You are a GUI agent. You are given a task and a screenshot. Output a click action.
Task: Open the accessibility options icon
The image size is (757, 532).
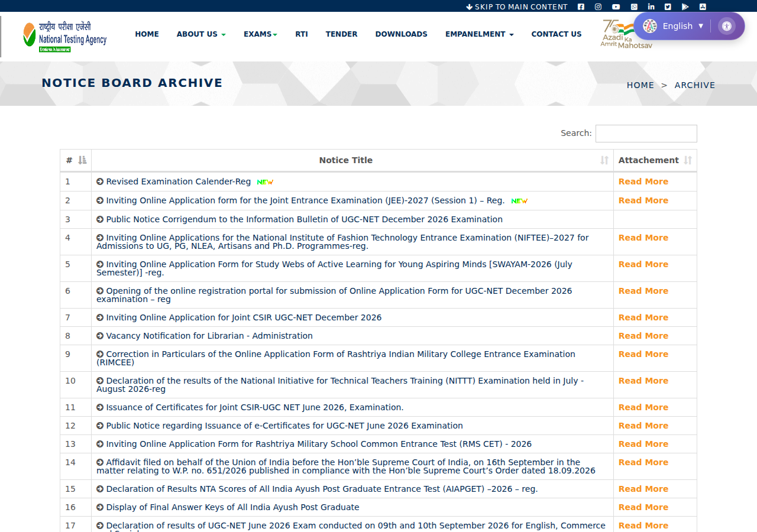pyautogui.click(x=727, y=26)
